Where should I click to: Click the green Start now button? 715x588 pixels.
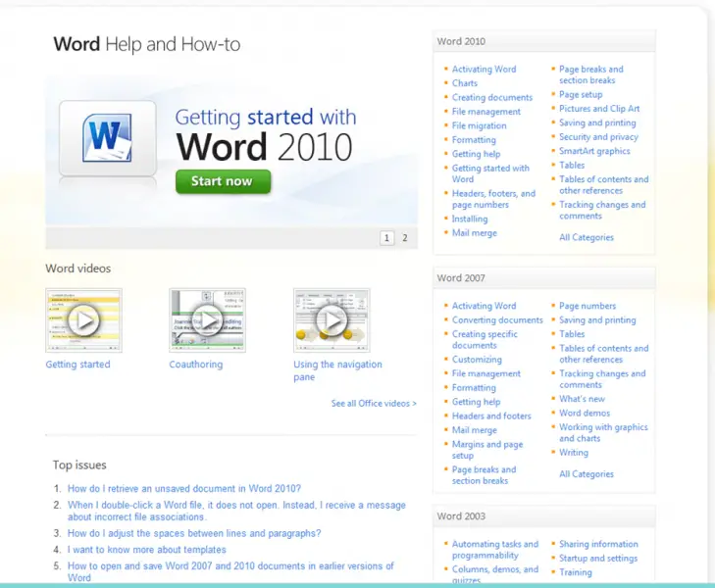click(223, 181)
